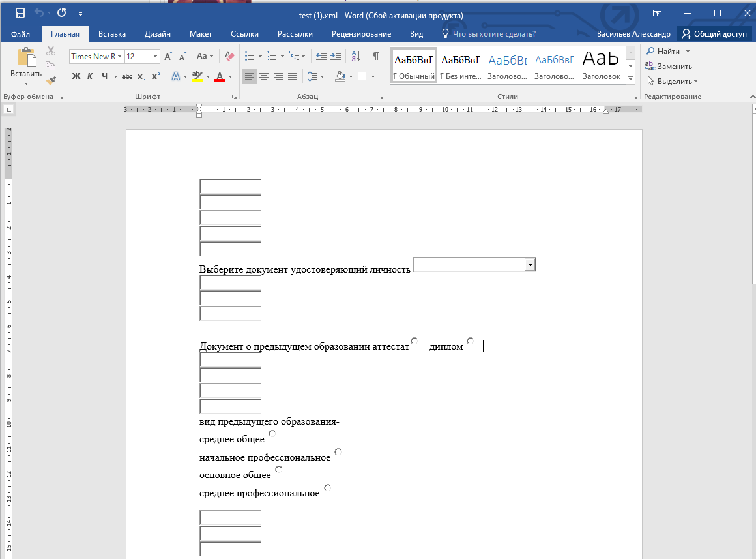Open the paragraph dialog launcher in Абзац
Viewport: 756px width, 559px height.
[381, 97]
